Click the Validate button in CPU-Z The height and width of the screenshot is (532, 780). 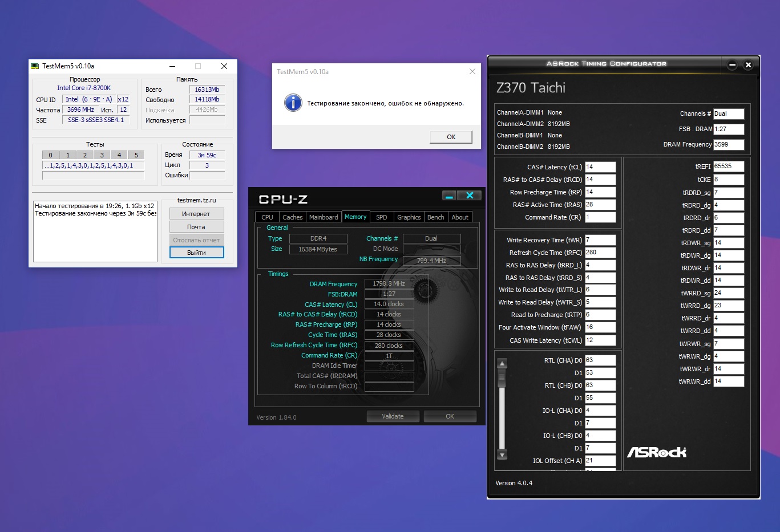pyautogui.click(x=393, y=416)
